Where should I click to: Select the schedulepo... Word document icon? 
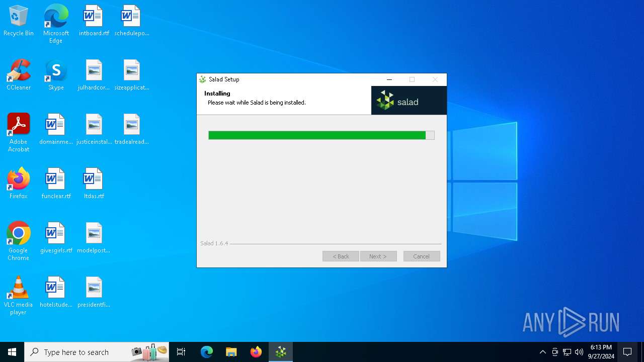tap(131, 21)
